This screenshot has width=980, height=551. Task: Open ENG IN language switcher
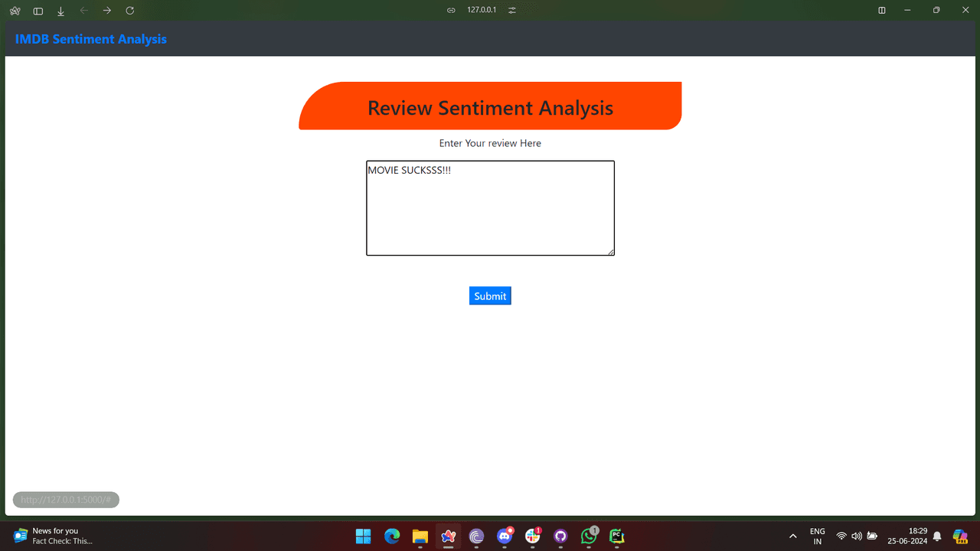[818, 536]
